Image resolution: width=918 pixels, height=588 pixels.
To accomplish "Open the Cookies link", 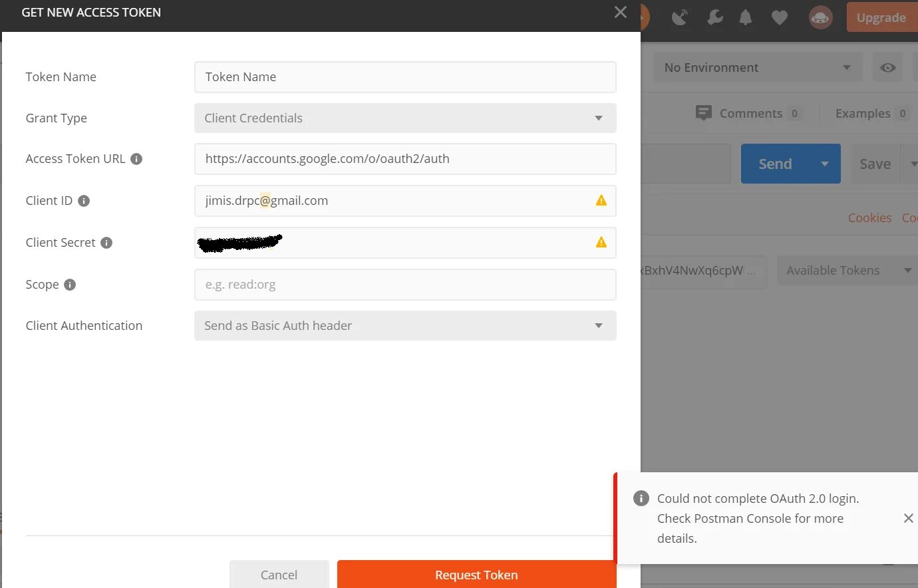I will click(x=869, y=218).
